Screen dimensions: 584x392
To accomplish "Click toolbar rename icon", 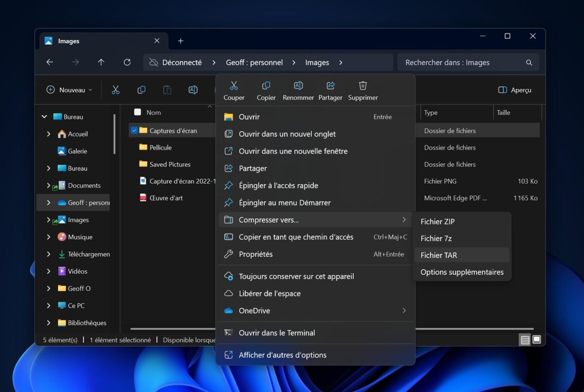I will pos(193,90).
